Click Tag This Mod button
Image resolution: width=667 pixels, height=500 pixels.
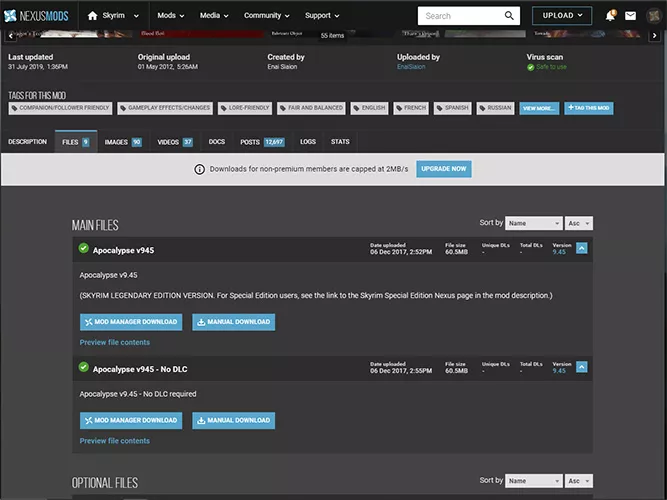pos(589,108)
